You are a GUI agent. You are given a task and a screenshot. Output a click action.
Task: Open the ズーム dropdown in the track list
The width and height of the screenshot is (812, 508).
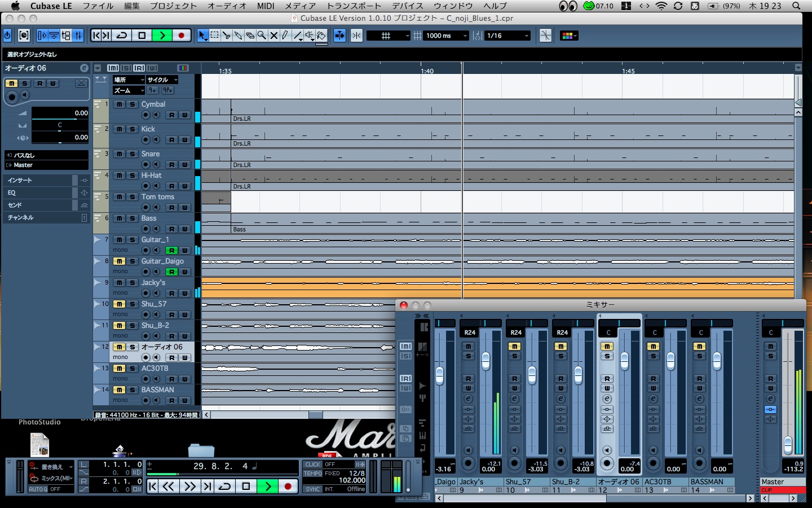(x=129, y=90)
